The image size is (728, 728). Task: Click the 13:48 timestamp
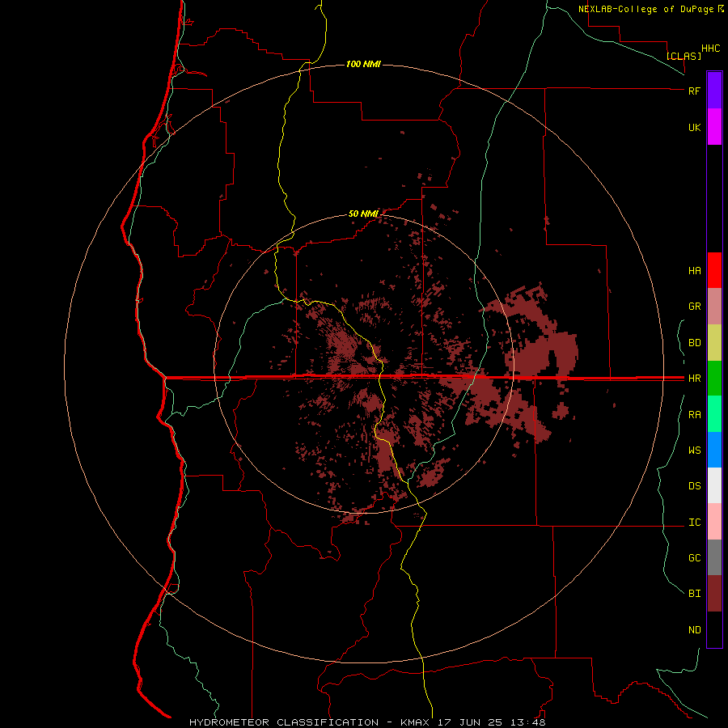coord(528,722)
